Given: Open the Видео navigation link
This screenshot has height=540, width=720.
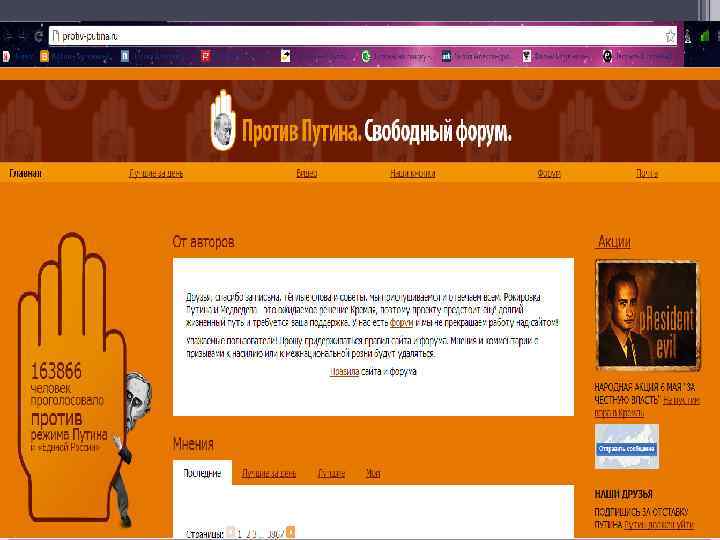Looking at the screenshot, I should 307,173.
